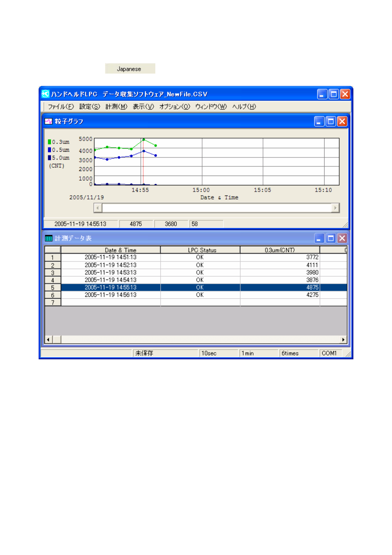392x555 pixels.
Task: Click the red cursor line on graph
Action: click(x=143, y=162)
